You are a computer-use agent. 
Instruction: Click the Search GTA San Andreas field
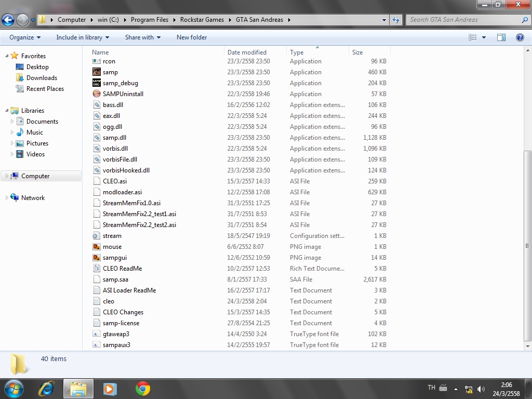point(468,20)
